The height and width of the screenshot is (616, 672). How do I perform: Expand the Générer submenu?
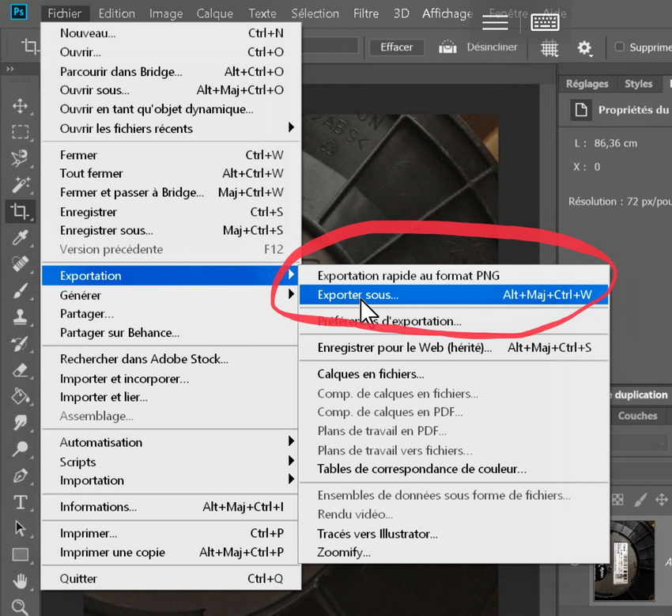tap(171, 295)
